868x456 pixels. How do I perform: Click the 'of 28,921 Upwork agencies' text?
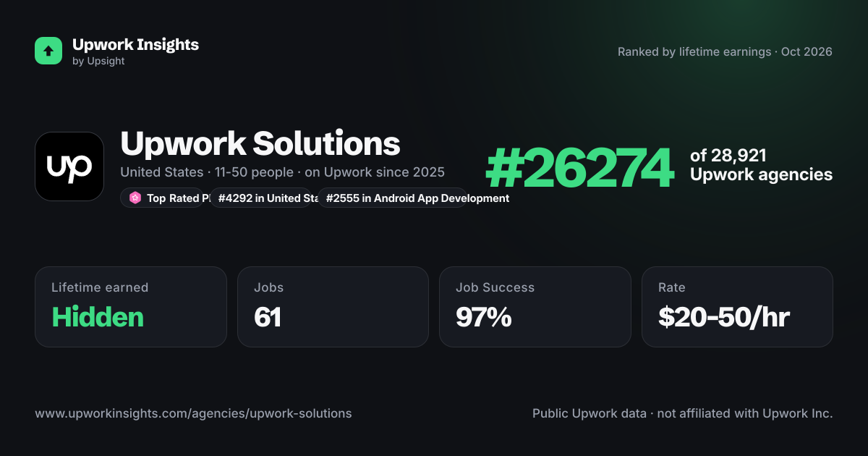pyautogui.click(x=761, y=165)
